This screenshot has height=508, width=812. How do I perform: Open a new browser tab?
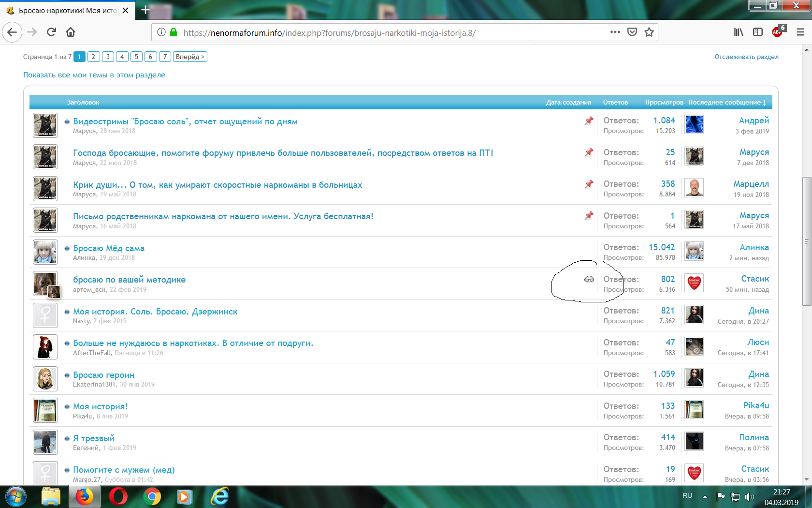pyautogui.click(x=145, y=10)
